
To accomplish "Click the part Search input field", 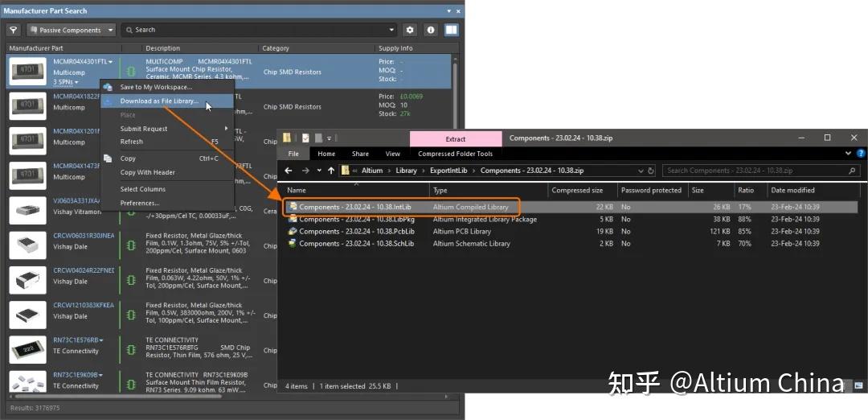I will [x=259, y=30].
